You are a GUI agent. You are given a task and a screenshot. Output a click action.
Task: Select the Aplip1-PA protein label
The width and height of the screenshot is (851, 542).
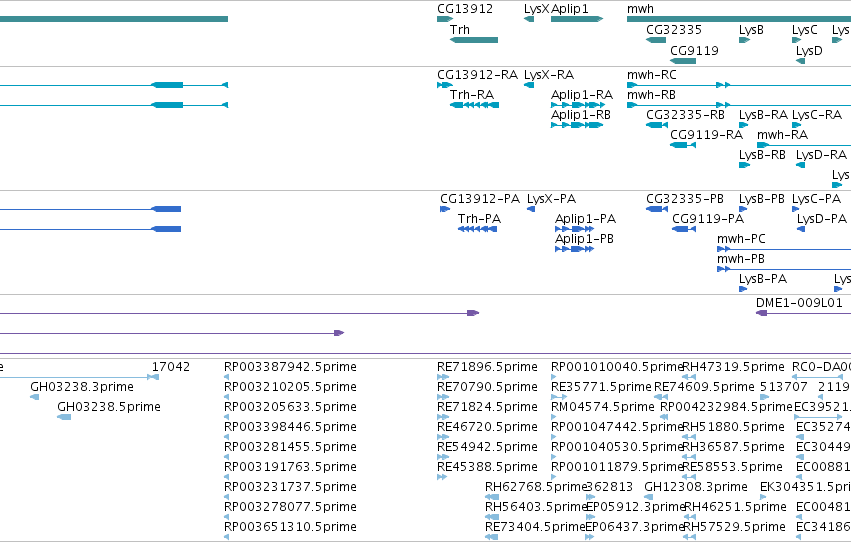click(x=585, y=220)
